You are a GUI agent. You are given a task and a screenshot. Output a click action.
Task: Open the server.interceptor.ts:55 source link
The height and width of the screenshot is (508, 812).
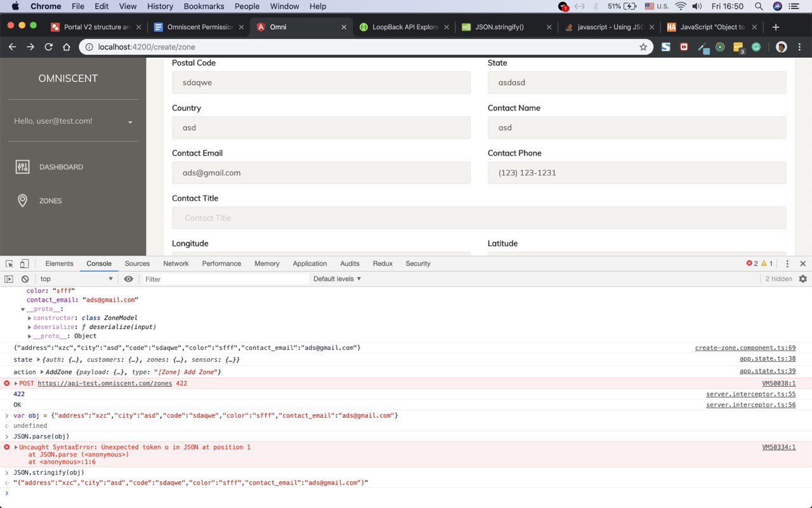[750, 394]
